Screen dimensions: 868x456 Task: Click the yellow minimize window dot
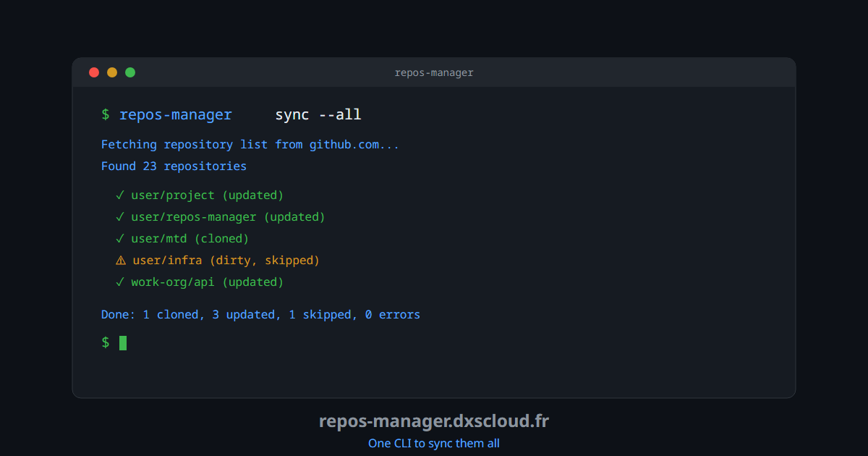click(112, 72)
